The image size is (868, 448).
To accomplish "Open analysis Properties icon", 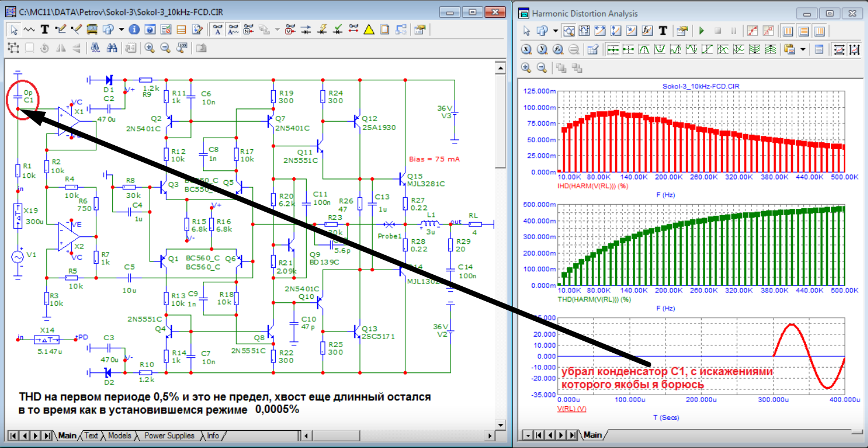I will [682, 30].
